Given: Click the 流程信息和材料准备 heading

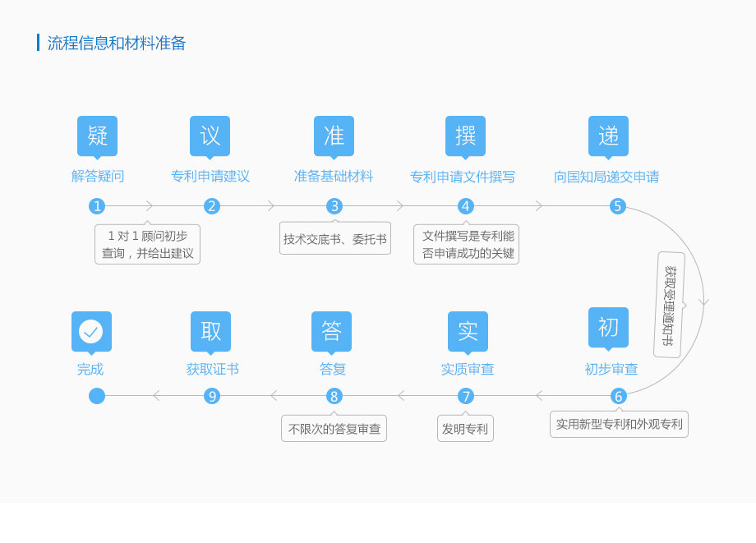Looking at the screenshot, I should point(116,43).
